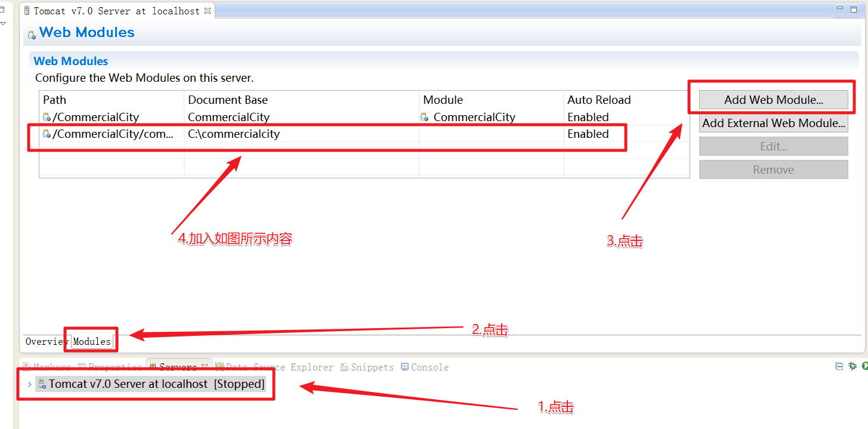
Task: Click Add External Web Module... button
Action: (774, 123)
